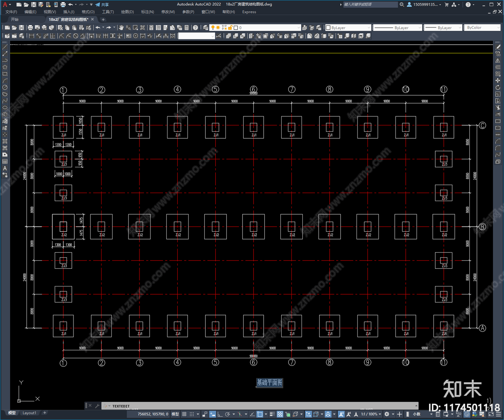
Task: Open the ByLayer color dropdown
Action: tap(348, 28)
